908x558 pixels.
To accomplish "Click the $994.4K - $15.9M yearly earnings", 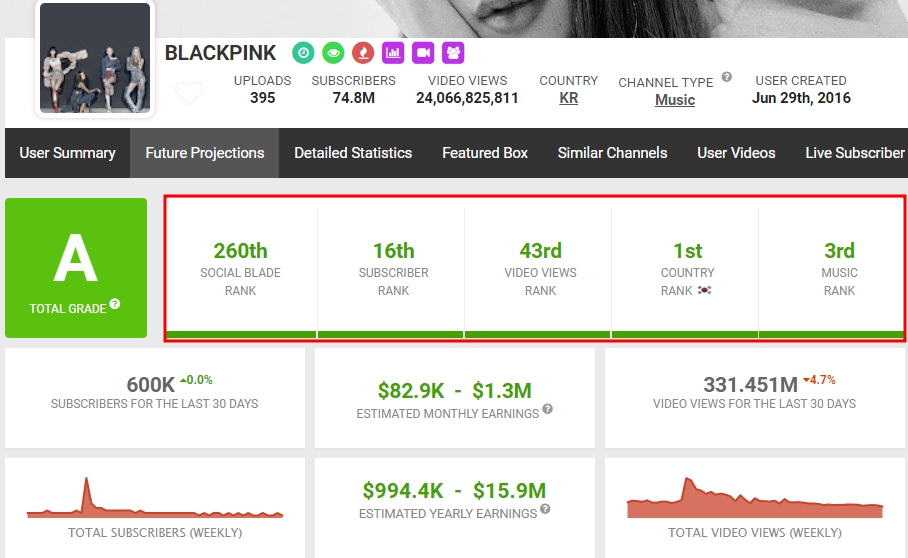I will coord(455,491).
